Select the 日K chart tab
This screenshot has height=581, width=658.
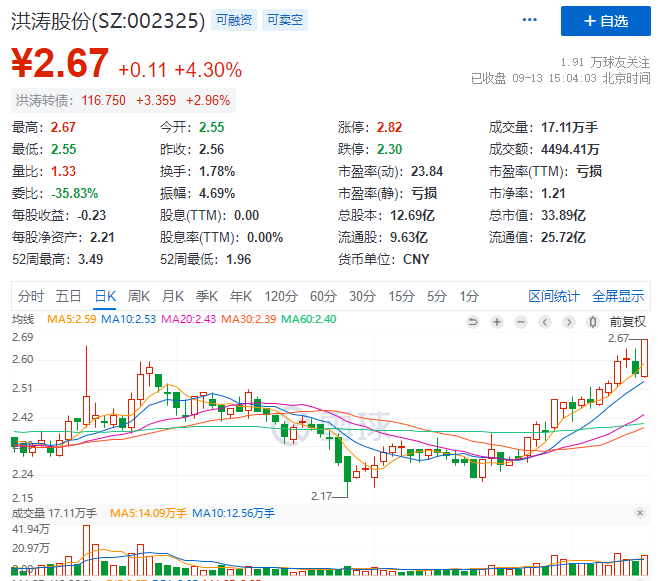click(x=105, y=296)
